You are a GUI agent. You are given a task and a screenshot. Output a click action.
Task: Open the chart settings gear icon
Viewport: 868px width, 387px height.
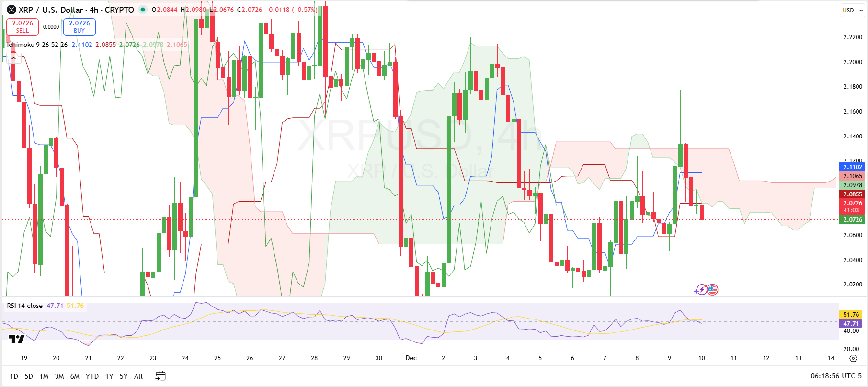[853, 358]
